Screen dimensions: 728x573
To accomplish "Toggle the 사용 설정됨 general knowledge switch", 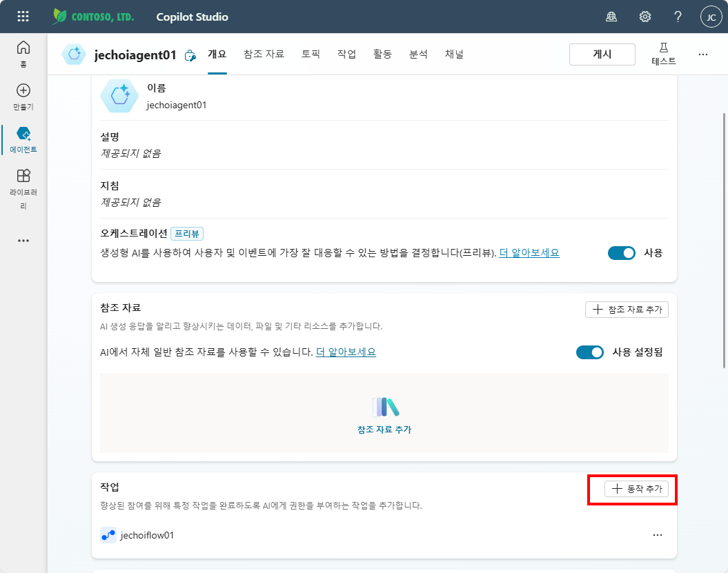I will click(589, 352).
